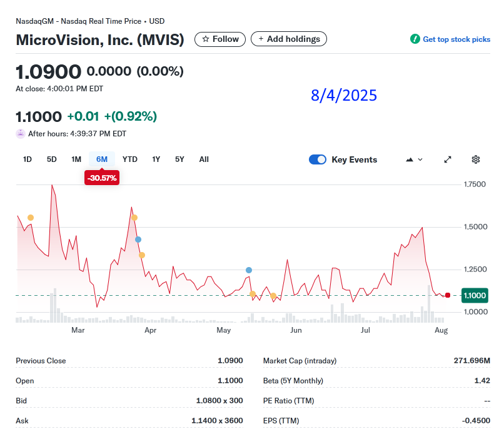Click the 1.1000 green price label on axis
This screenshot has width=504, height=434.
click(x=475, y=295)
